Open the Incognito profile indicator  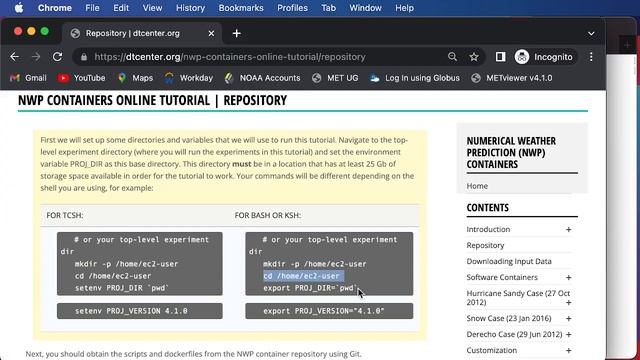coord(544,57)
